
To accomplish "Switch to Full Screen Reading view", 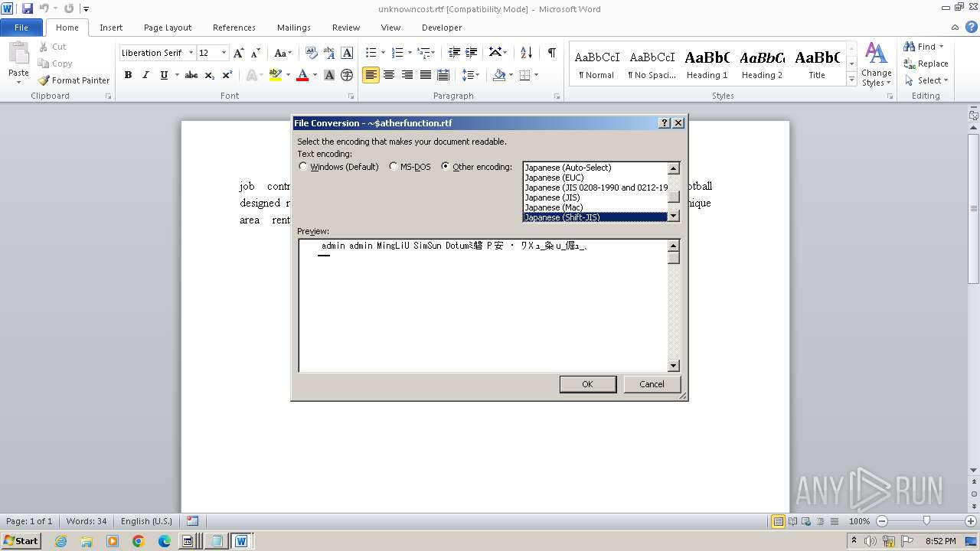I will tap(793, 521).
